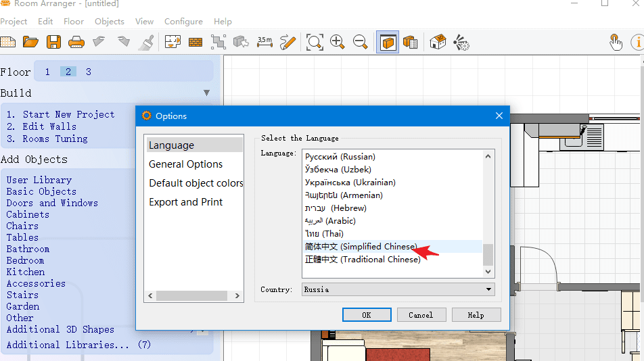Select the measure dimension 3.5m tool
Viewport: 644px width, 361px height.
[264, 42]
